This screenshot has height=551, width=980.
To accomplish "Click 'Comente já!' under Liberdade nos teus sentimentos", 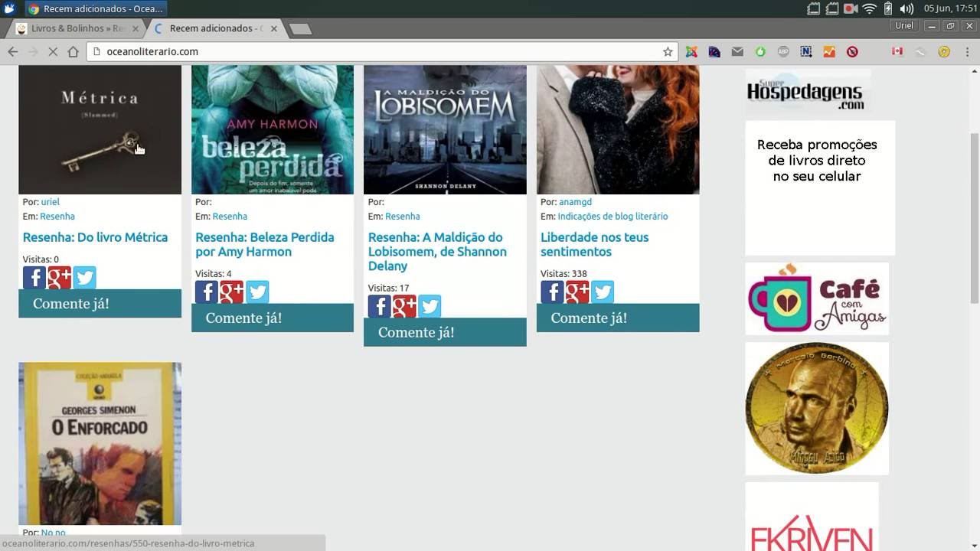I will (618, 318).
